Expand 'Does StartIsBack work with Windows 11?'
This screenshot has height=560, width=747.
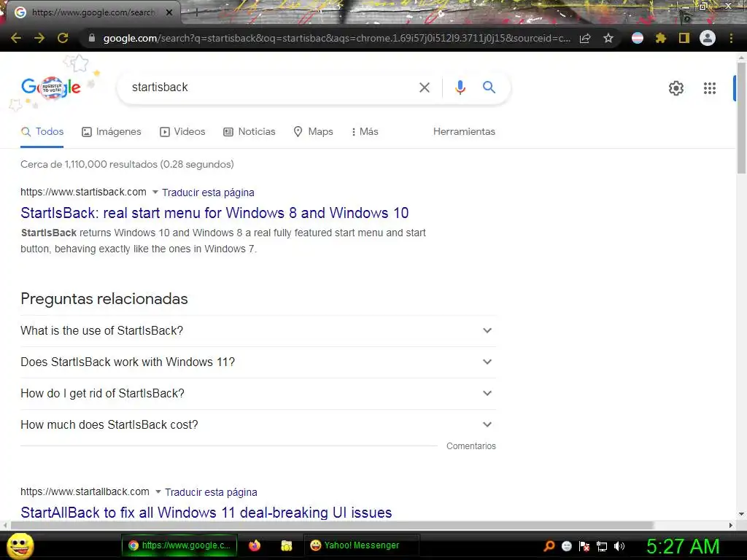[x=258, y=362]
